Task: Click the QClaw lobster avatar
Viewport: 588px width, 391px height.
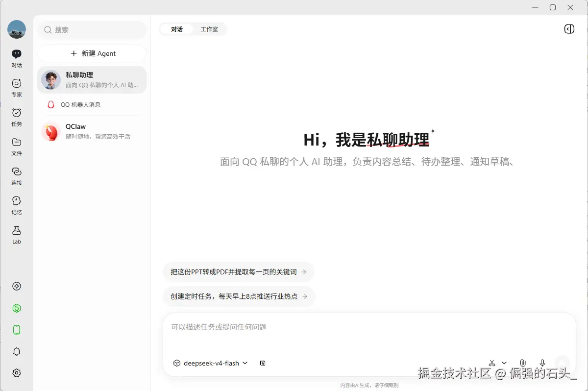Action: (x=51, y=131)
